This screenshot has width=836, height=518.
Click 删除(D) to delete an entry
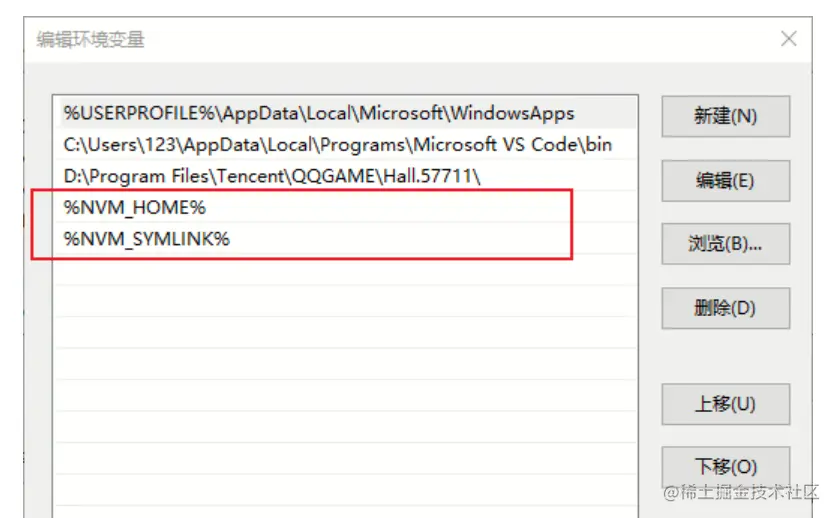tap(725, 308)
